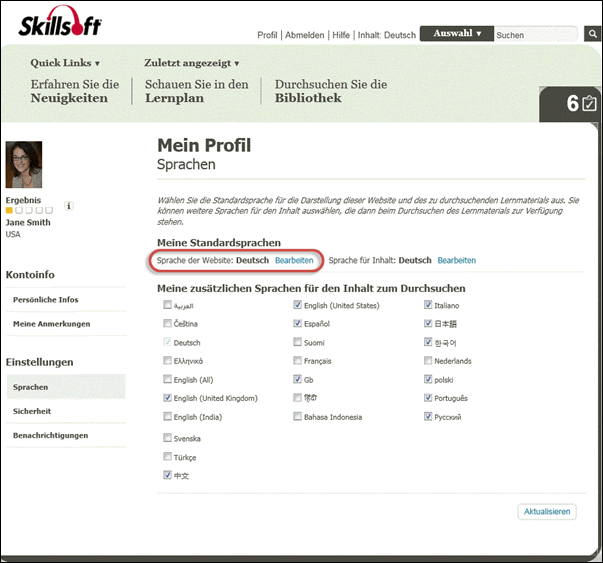Image resolution: width=603 pixels, height=563 pixels.
Task: Uncheck English (United States)
Action: 297,305
